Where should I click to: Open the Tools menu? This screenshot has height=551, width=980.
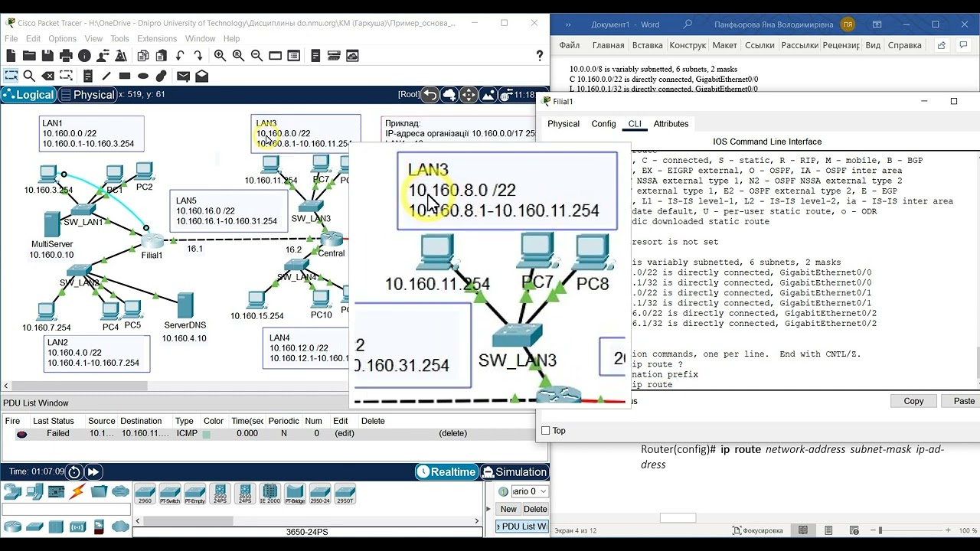click(x=119, y=38)
